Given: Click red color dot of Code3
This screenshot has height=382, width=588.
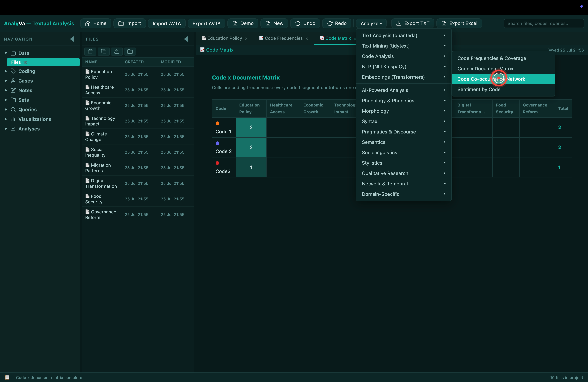Looking at the screenshot, I should tap(217, 163).
